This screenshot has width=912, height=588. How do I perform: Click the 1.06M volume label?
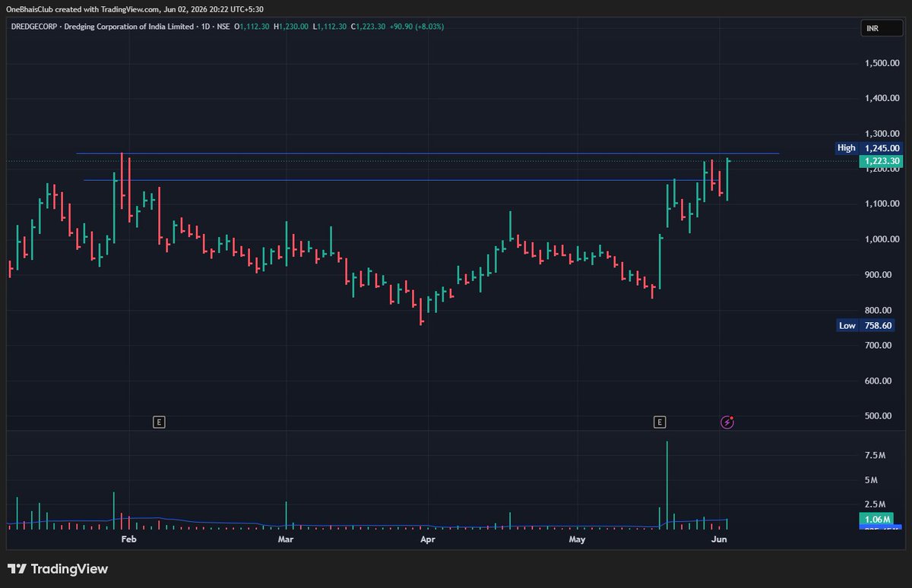tap(877, 520)
